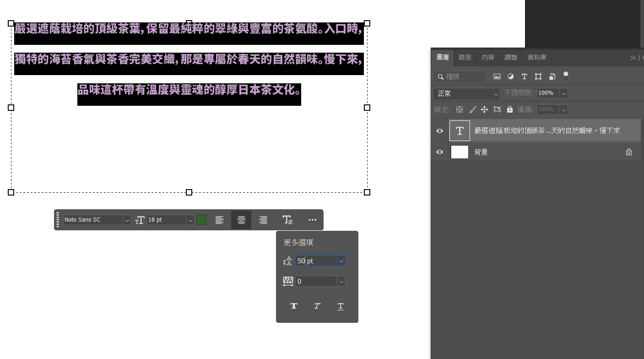The width and height of the screenshot is (644, 359).
Task: Click the lock all padlock icon
Action: click(x=510, y=109)
